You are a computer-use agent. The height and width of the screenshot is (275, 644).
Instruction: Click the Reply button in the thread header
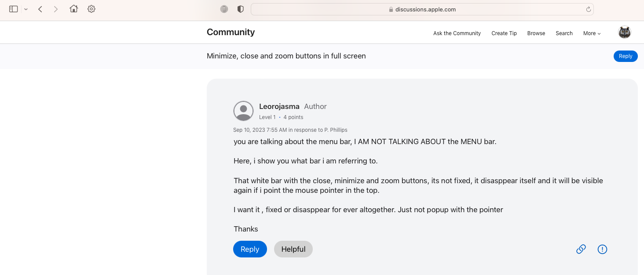tap(625, 56)
